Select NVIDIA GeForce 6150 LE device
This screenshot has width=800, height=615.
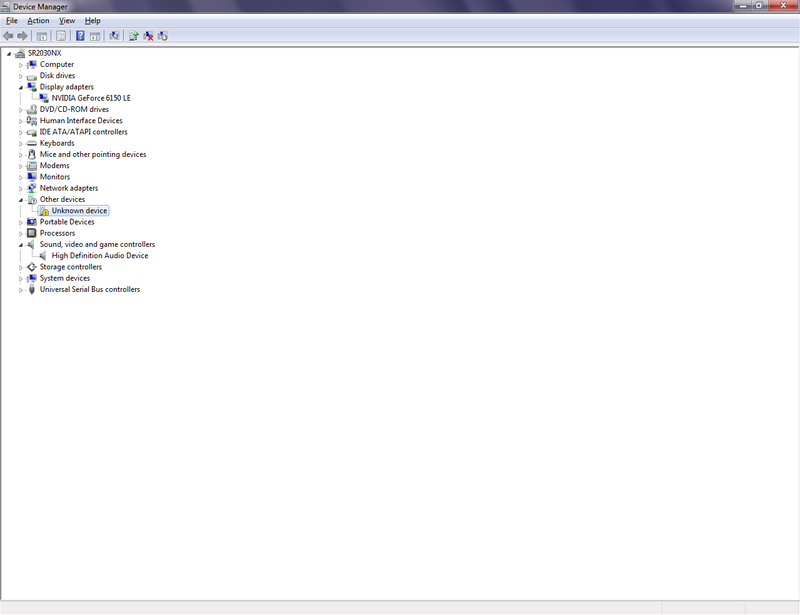[91, 98]
